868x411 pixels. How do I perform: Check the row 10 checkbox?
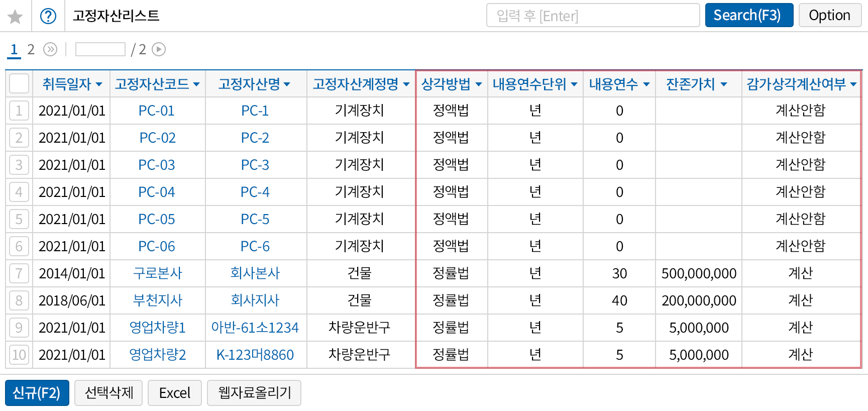click(19, 355)
